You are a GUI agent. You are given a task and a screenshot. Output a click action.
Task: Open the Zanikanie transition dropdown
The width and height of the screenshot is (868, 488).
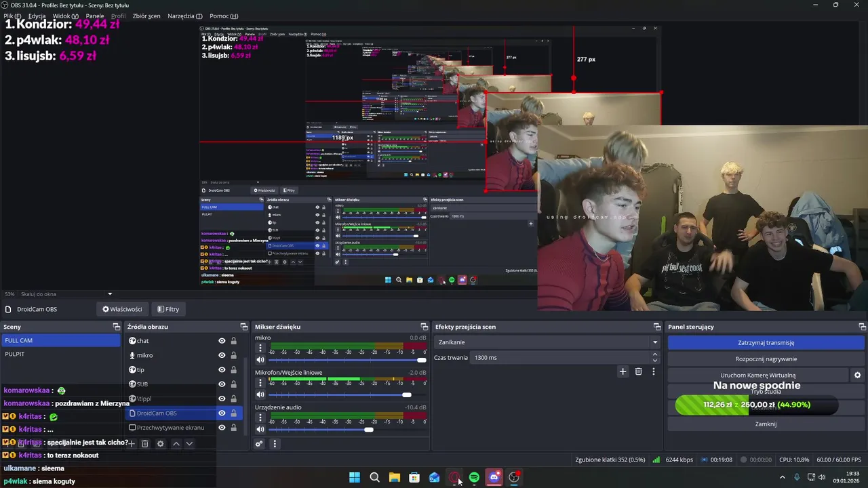547,342
